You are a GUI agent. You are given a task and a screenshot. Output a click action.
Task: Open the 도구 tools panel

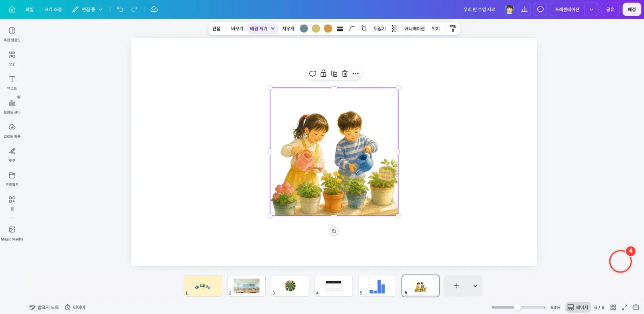pos(12,155)
